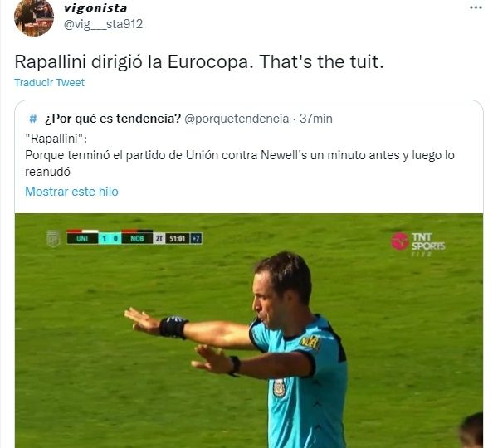
Task: Open the three-dot more options menu
Action: coord(476,7)
